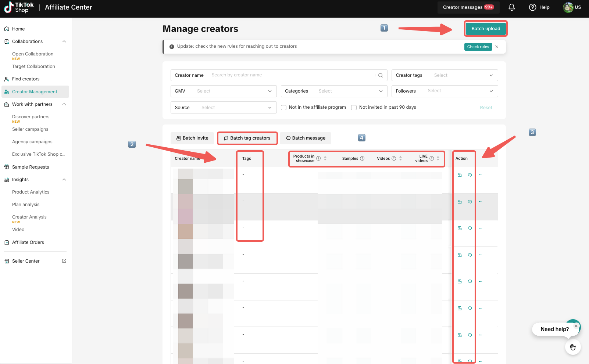Viewport: 589px width, 364px height.
Task: Open Seller Center external link icon
Action: pos(64,261)
